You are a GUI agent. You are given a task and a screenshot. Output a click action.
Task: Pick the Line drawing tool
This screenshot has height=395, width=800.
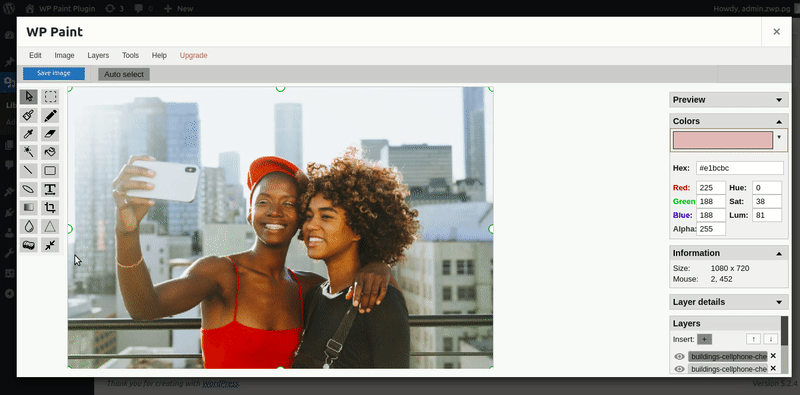(29, 170)
